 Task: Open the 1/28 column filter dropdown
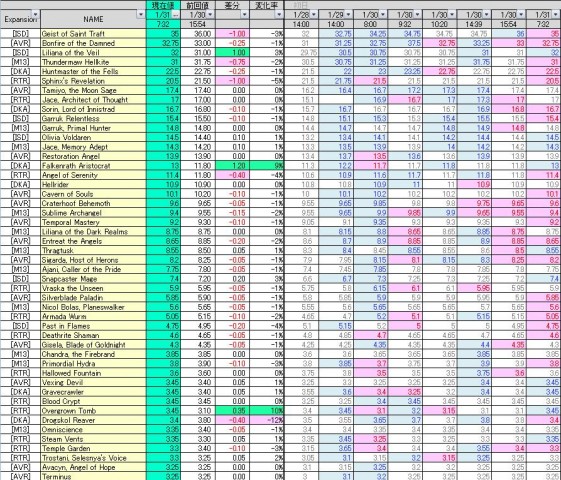(x=313, y=14)
